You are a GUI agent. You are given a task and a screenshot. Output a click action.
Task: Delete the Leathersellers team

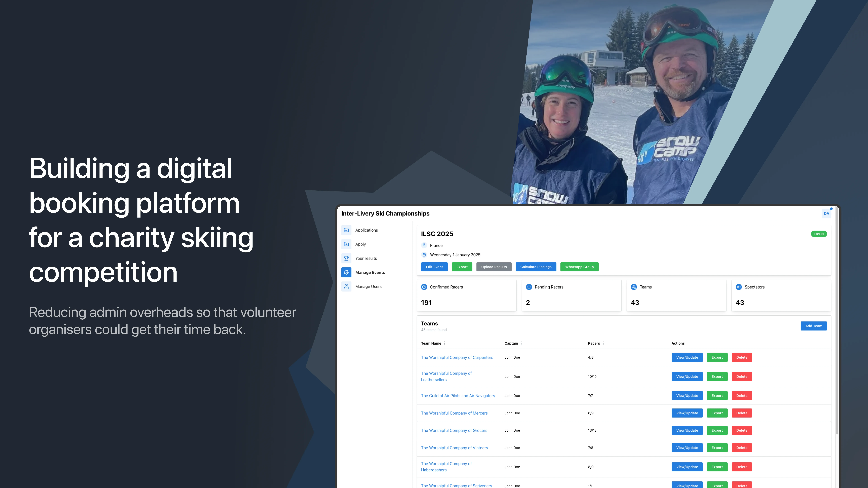[742, 377]
